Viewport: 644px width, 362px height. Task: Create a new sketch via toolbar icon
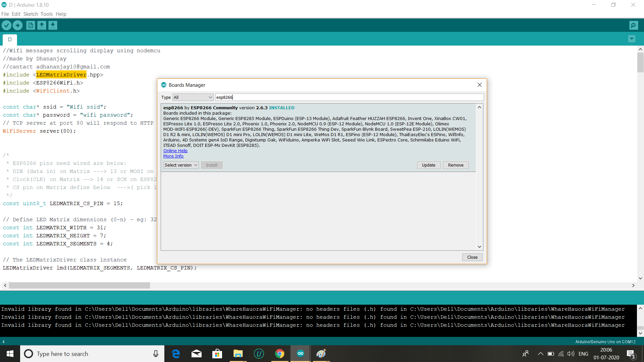[x=31, y=25]
